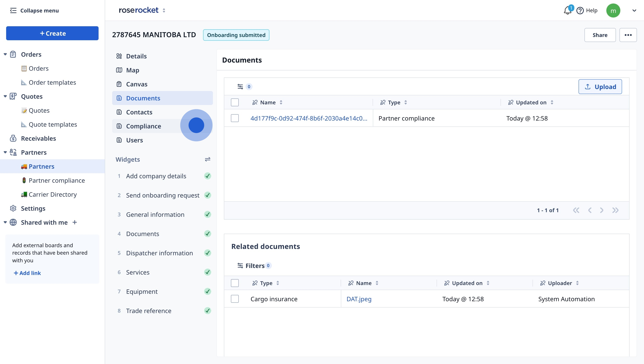This screenshot has height=364, width=644.
Task: Click the three-dot more options button
Action: click(628, 35)
